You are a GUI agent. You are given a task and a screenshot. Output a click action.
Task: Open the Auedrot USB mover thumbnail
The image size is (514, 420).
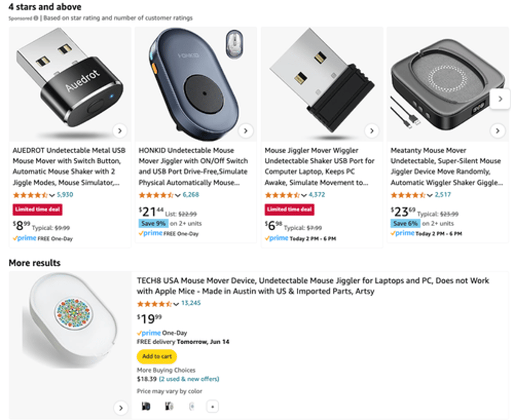pyautogui.click(x=70, y=84)
